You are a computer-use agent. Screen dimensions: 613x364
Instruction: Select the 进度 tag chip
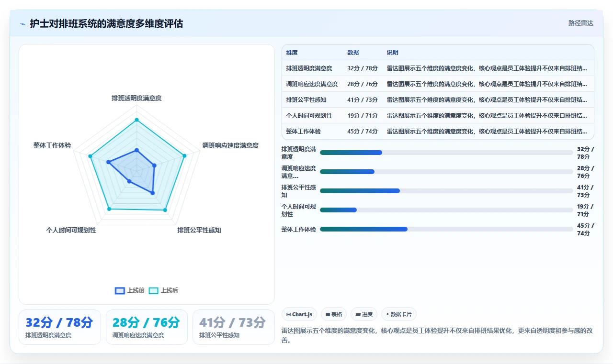[364, 314]
